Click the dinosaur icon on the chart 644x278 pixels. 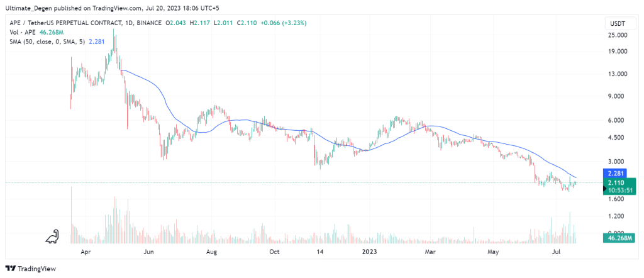point(52,236)
